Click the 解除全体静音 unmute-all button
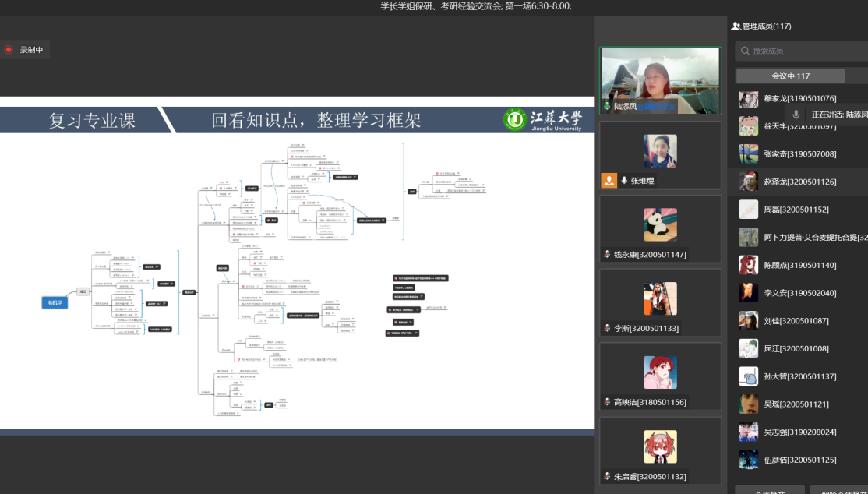This screenshot has height=494, width=868. 840,491
